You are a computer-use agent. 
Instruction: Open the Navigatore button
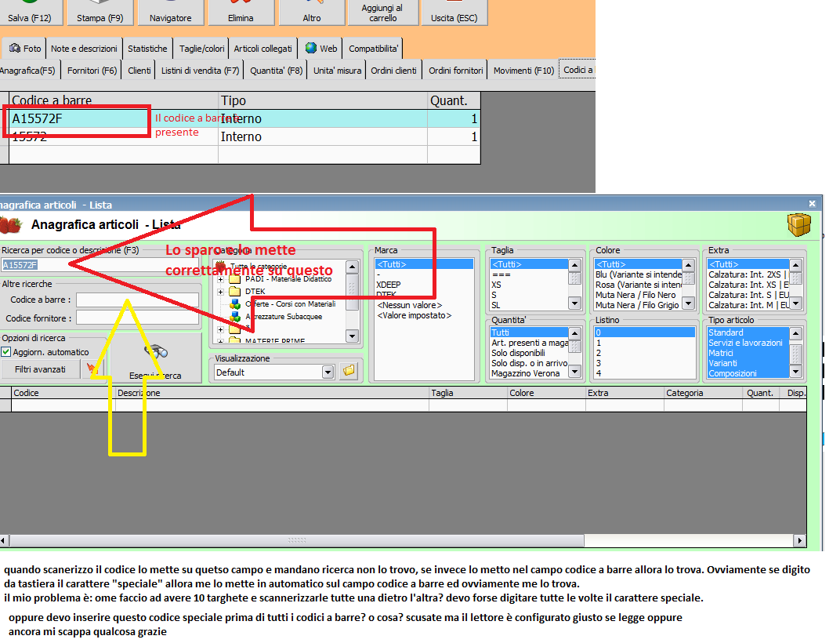click(x=170, y=13)
